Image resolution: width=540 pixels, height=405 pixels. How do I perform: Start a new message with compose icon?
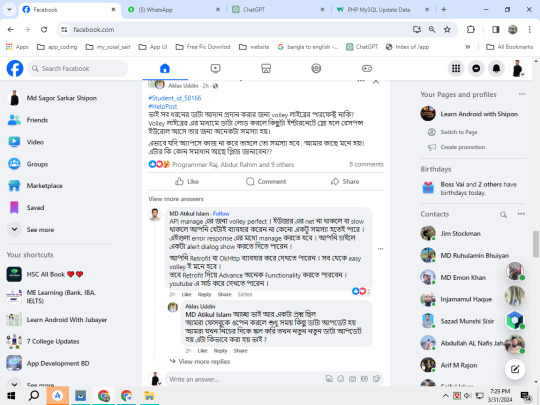[515, 369]
